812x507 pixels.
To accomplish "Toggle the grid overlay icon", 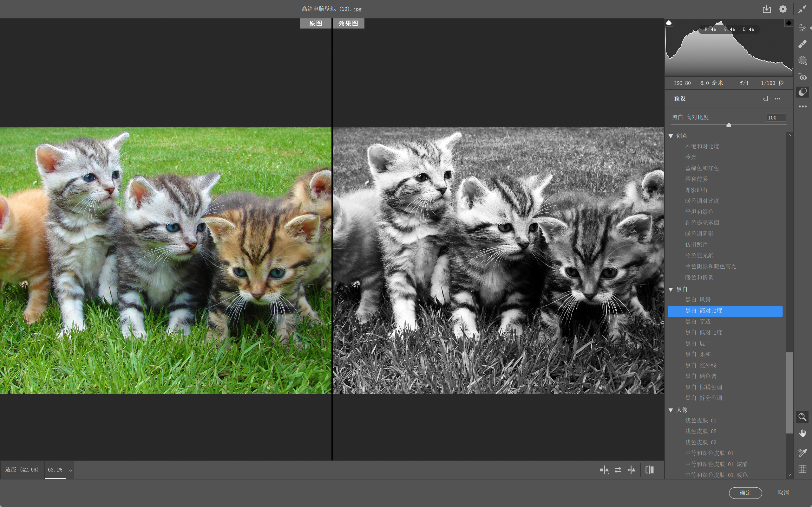I will pos(802,469).
